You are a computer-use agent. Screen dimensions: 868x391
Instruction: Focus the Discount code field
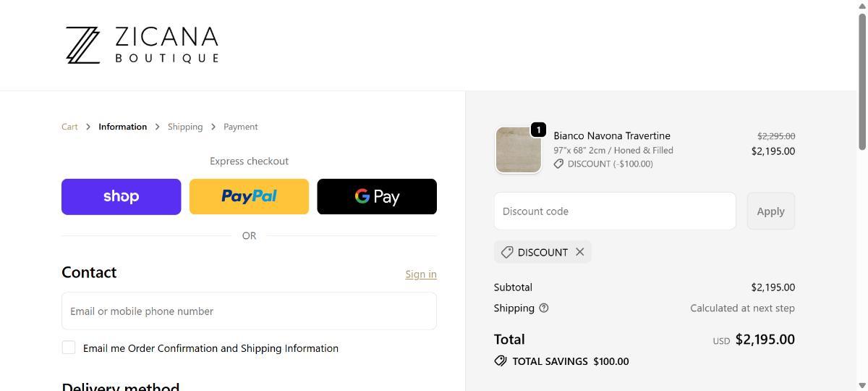coord(615,211)
